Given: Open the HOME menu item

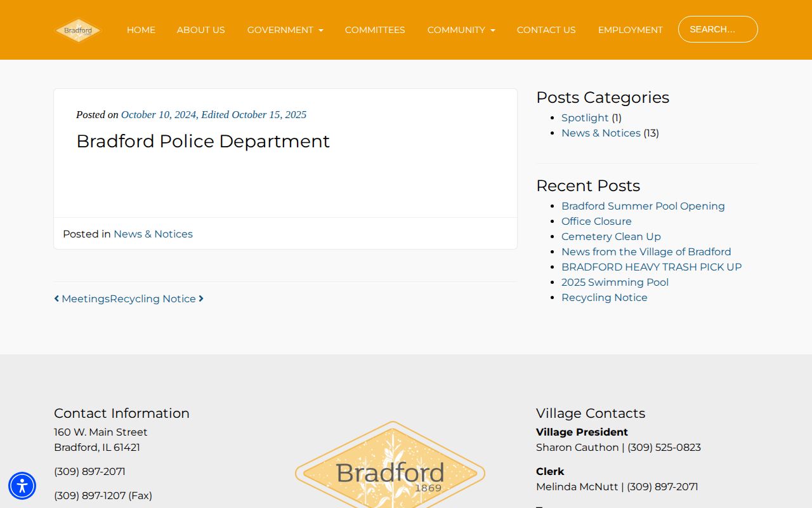Looking at the screenshot, I should tap(141, 30).
